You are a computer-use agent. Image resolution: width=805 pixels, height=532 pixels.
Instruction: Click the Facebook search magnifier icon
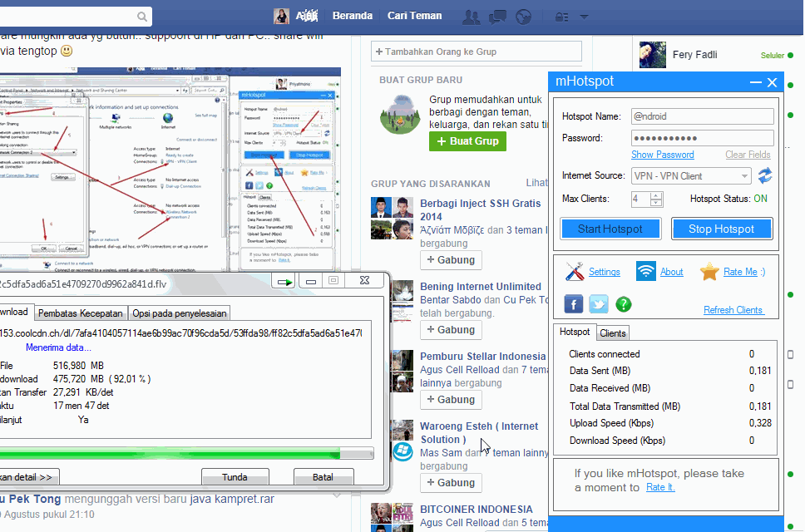[142, 17]
